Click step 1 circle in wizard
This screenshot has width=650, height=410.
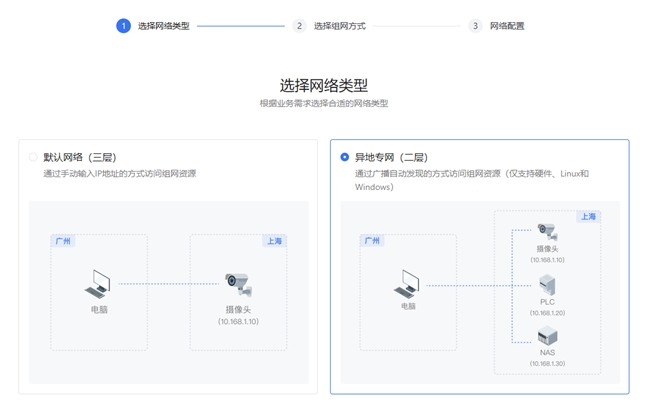[123, 26]
